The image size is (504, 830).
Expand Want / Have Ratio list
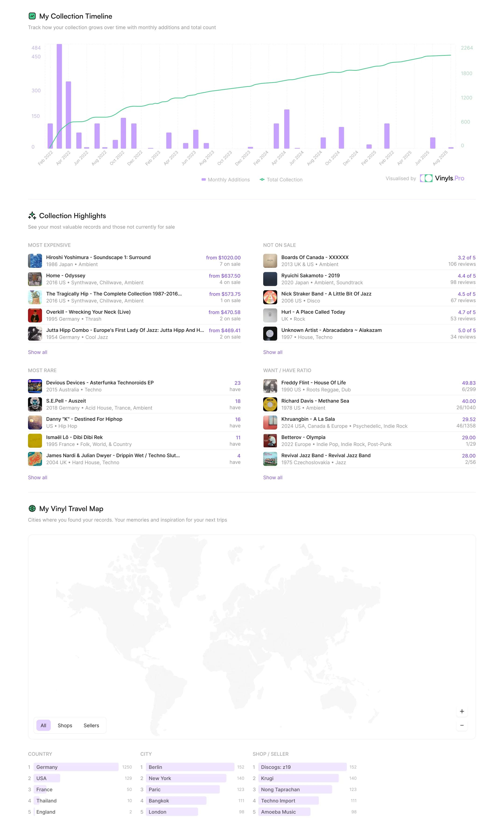click(x=273, y=477)
